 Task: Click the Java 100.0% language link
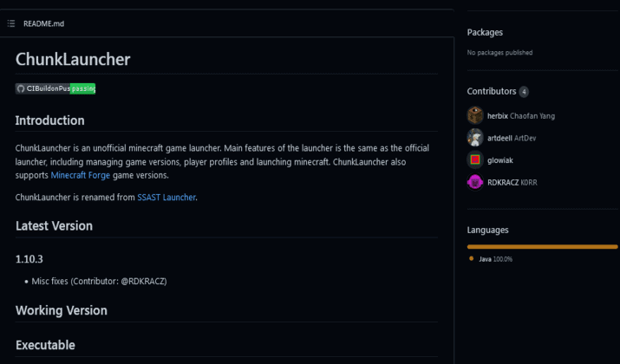pos(495,259)
